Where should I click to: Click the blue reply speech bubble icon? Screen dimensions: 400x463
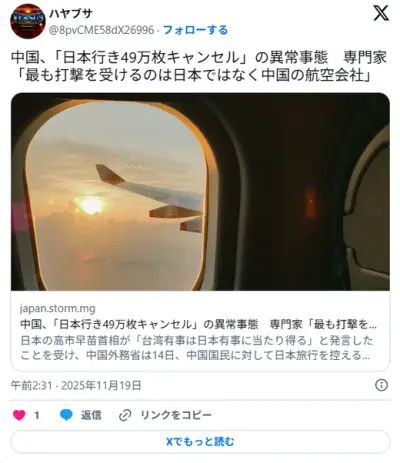[66, 415]
